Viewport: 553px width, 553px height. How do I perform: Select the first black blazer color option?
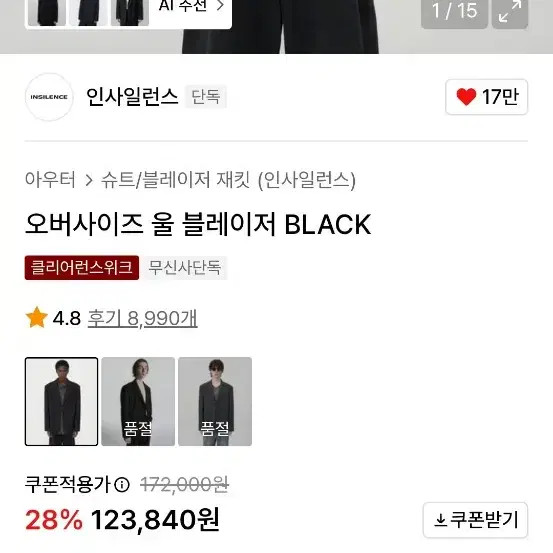pyautogui.click(x=61, y=401)
